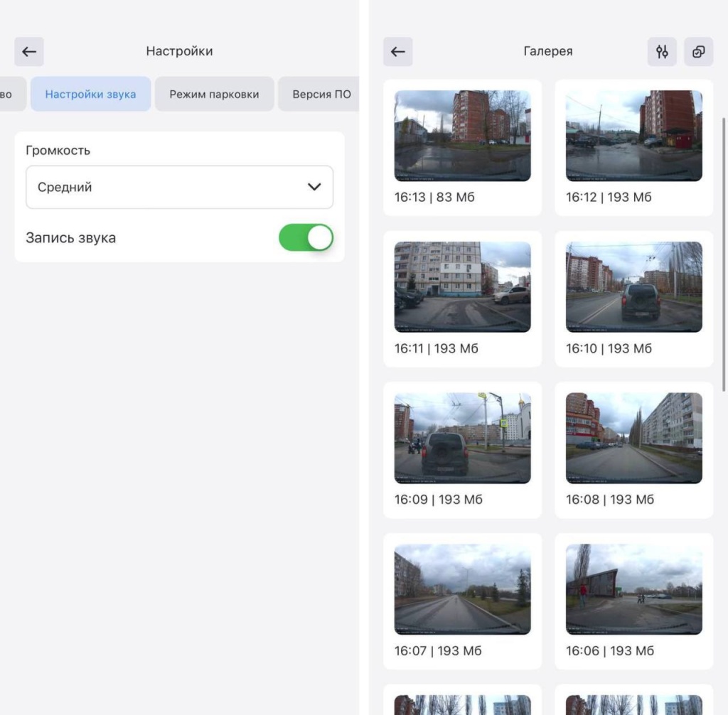Image resolution: width=728 pixels, height=715 pixels.
Task: Switch to the Настройки звука tab
Action: 90,94
